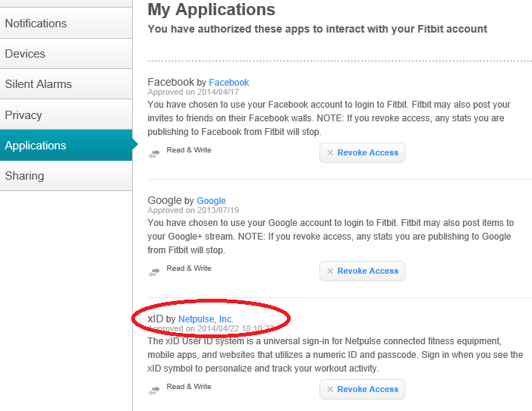This screenshot has width=532, height=411.
Task: Click the X icon in xID's Revoke Access button
Action: (330, 390)
